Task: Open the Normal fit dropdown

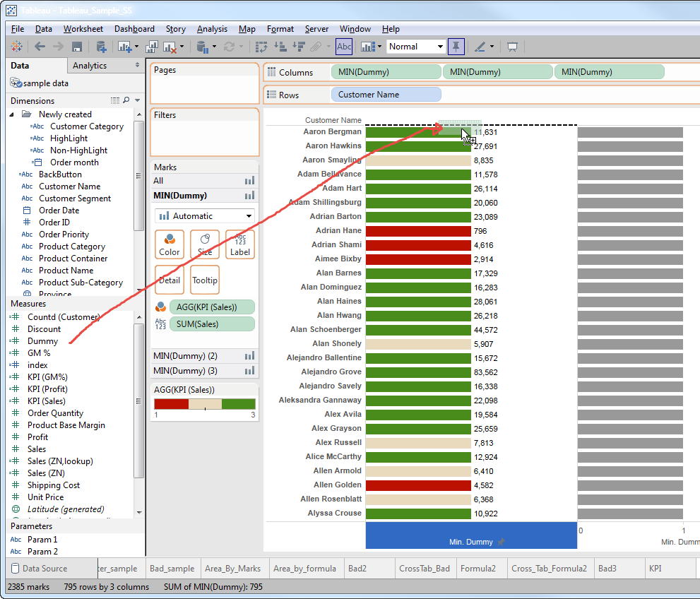Action: point(416,47)
